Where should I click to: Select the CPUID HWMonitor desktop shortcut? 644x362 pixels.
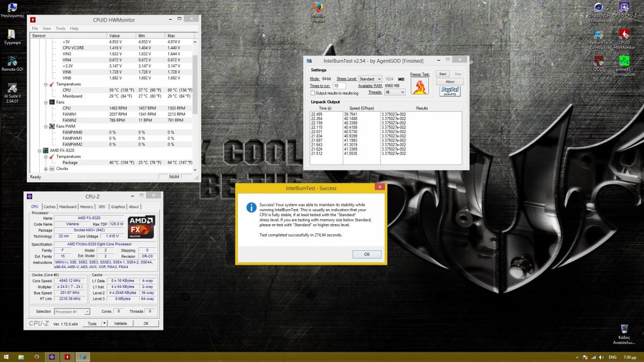click(x=624, y=40)
